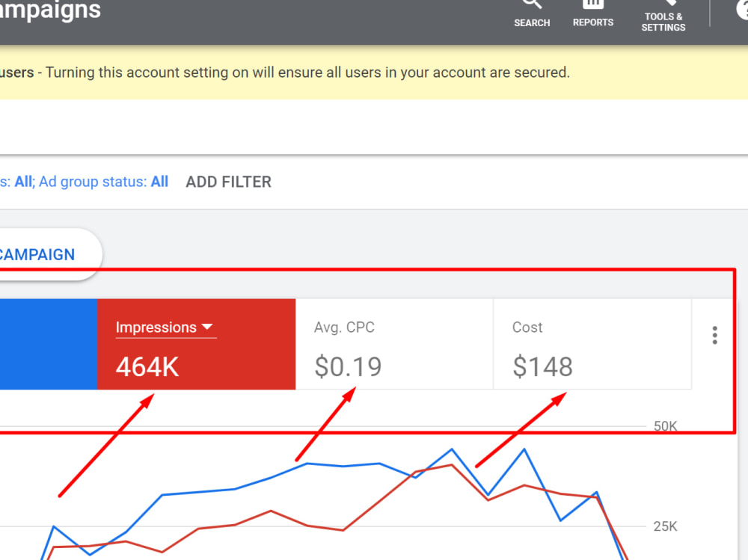Click the ADD FILTER button

click(x=228, y=182)
